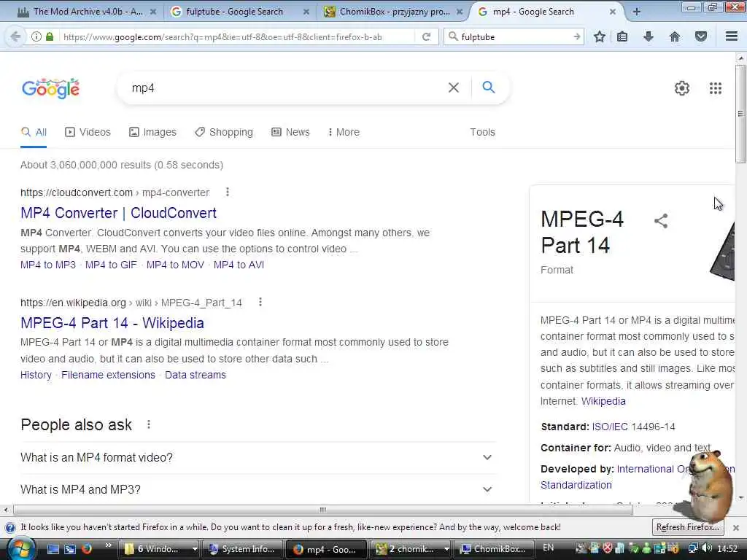Open the Tools options for results
Image resolution: width=747 pixels, height=560 pixels.
coord(482,132)
